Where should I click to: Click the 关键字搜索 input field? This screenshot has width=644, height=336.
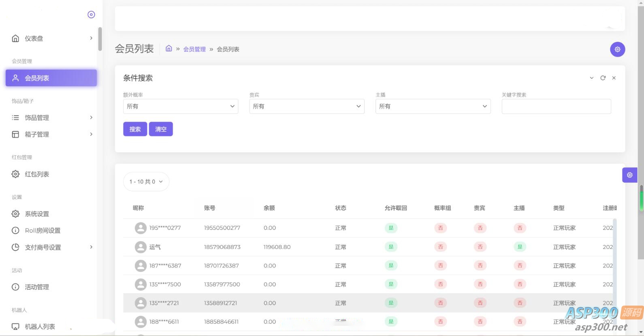[556, 106]
